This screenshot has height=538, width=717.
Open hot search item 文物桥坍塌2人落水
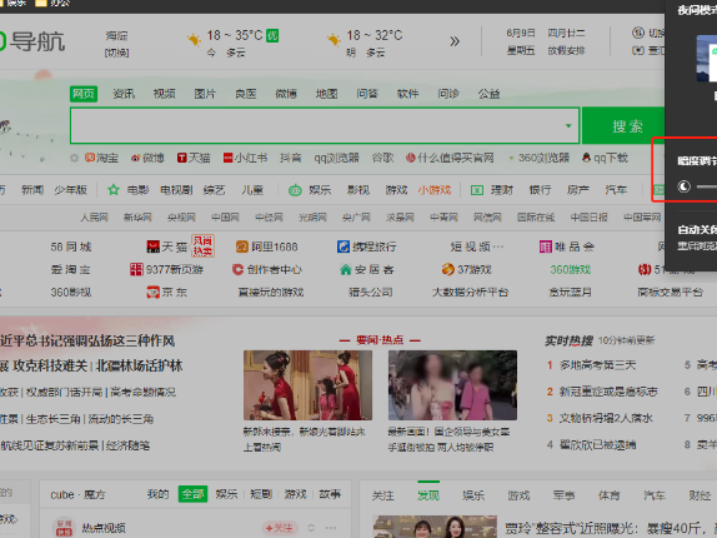tap(606, 418)
